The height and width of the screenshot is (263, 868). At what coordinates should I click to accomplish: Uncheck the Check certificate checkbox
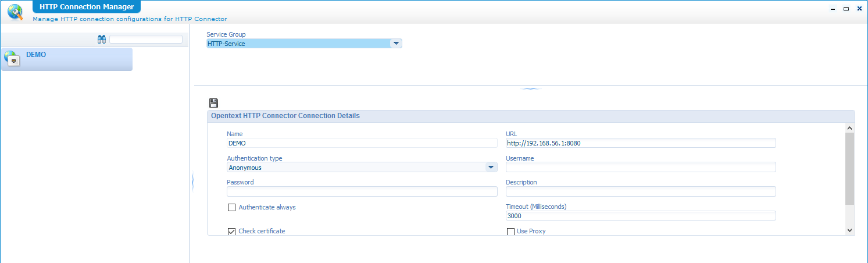click(231, 232)
